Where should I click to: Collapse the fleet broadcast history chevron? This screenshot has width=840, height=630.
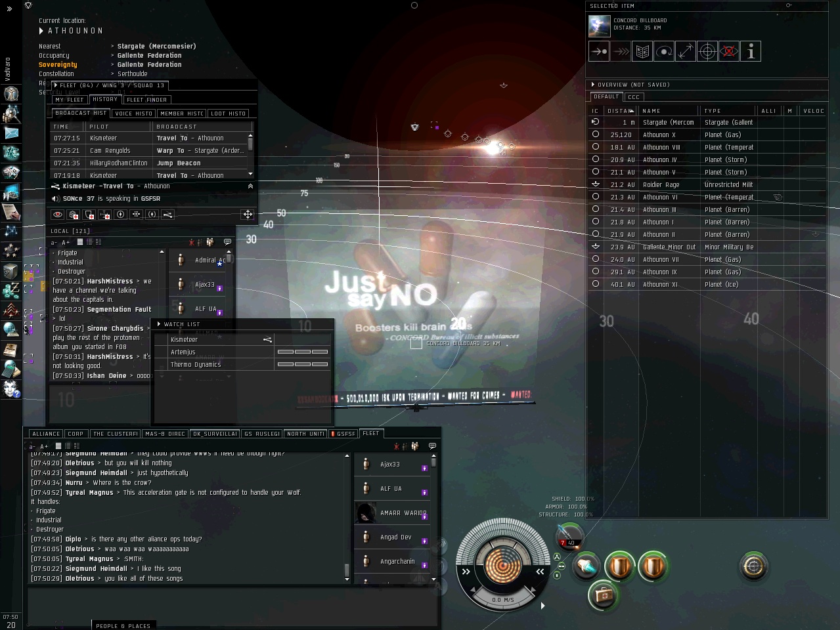click(x=250, y=186)
